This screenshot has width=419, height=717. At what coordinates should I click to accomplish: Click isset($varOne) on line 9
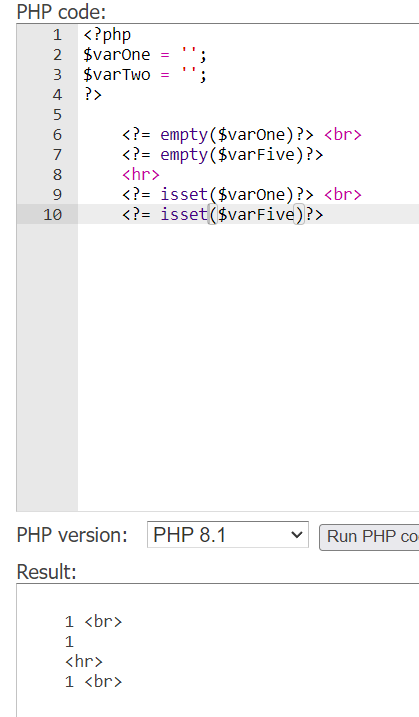226,194
